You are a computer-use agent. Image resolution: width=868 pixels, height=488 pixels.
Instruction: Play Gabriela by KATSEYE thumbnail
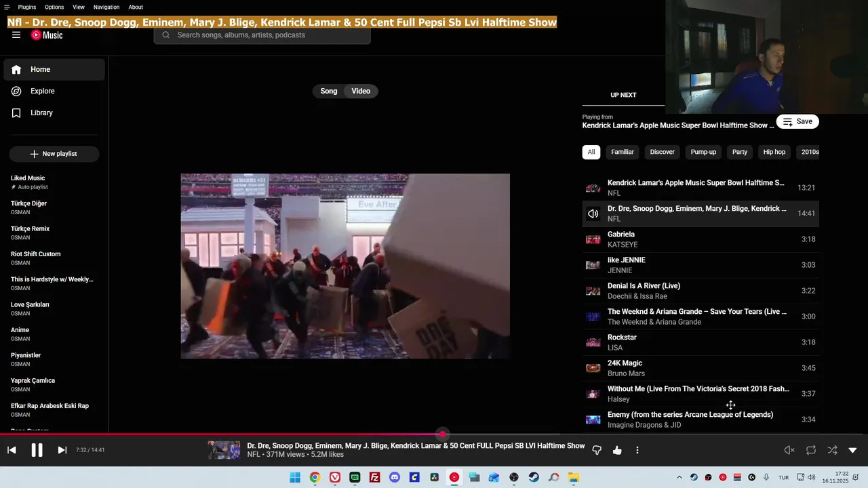point(593,239)
